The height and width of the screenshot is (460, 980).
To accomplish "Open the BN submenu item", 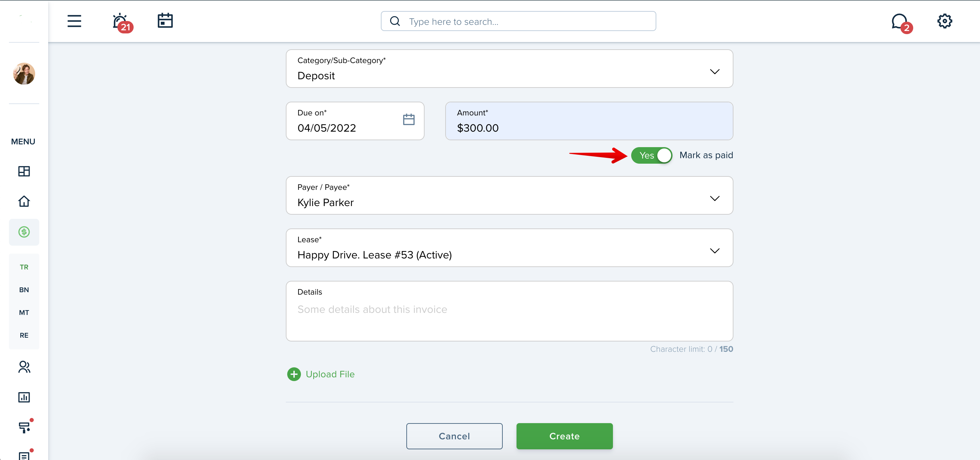I will point(24,290).
